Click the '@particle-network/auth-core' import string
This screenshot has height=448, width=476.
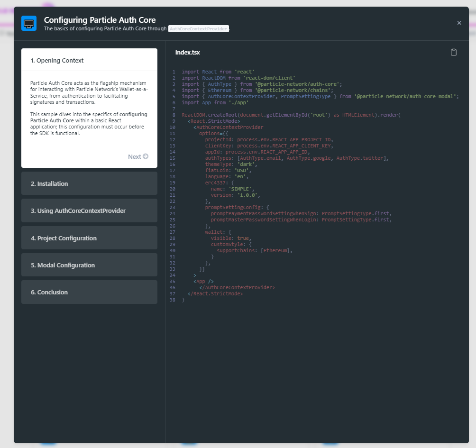coord(298,84)
